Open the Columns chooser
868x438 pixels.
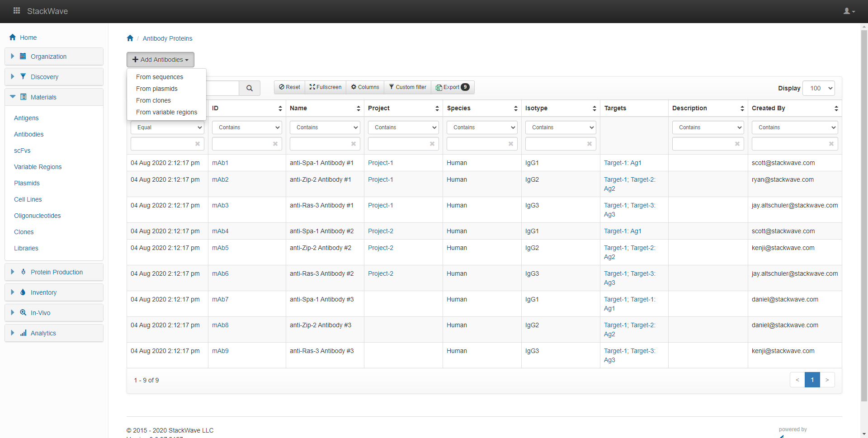[x=365, y=87]
